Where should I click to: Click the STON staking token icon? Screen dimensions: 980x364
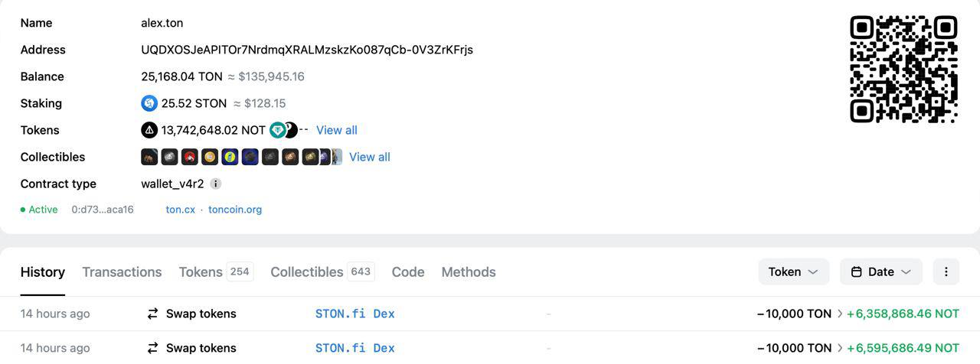click(149, 103)
